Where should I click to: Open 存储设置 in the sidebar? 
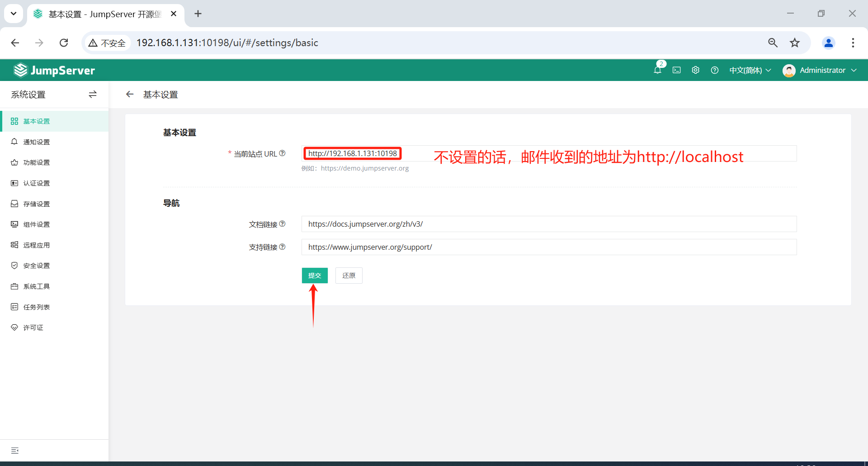click(54, 204)
